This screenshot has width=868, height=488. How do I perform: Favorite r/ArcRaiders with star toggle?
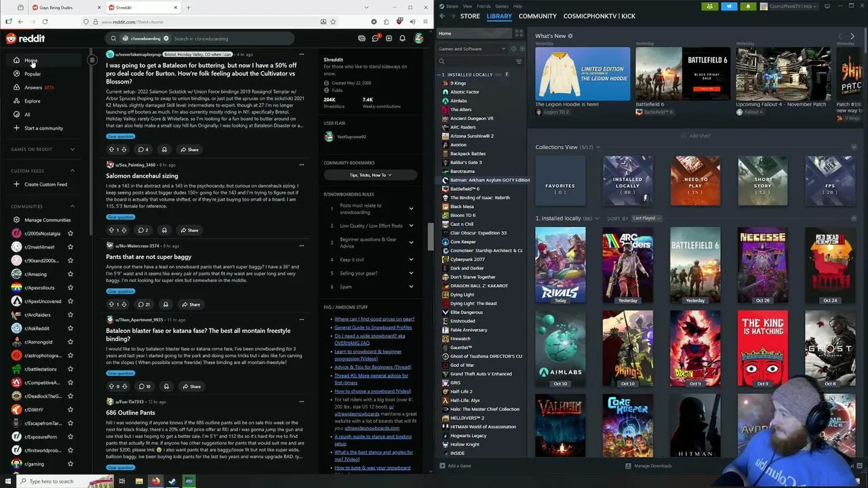tap(70, 315)
